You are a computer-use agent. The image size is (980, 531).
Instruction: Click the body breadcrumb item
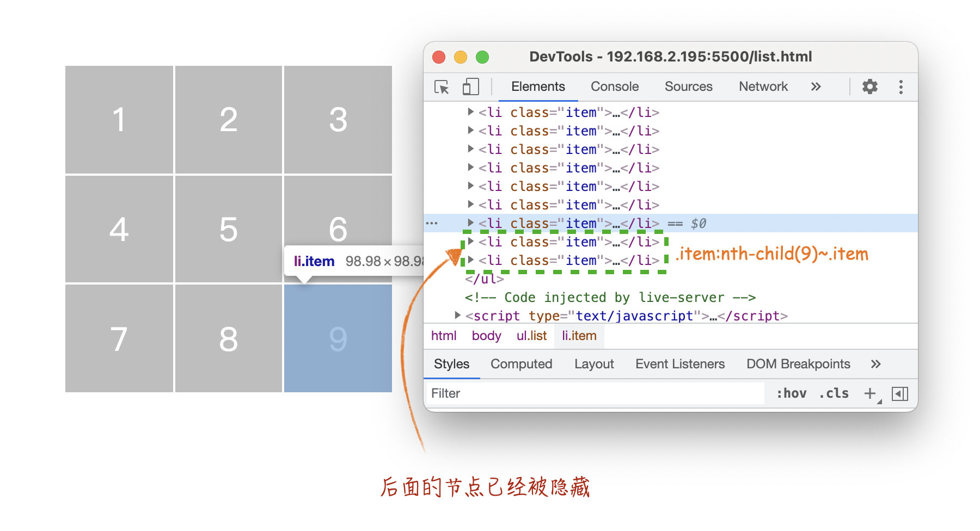coord(486,336)
